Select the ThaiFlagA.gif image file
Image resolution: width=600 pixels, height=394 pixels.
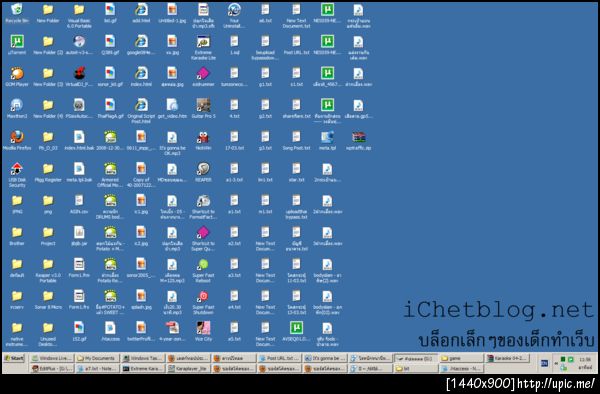point(110,108)
